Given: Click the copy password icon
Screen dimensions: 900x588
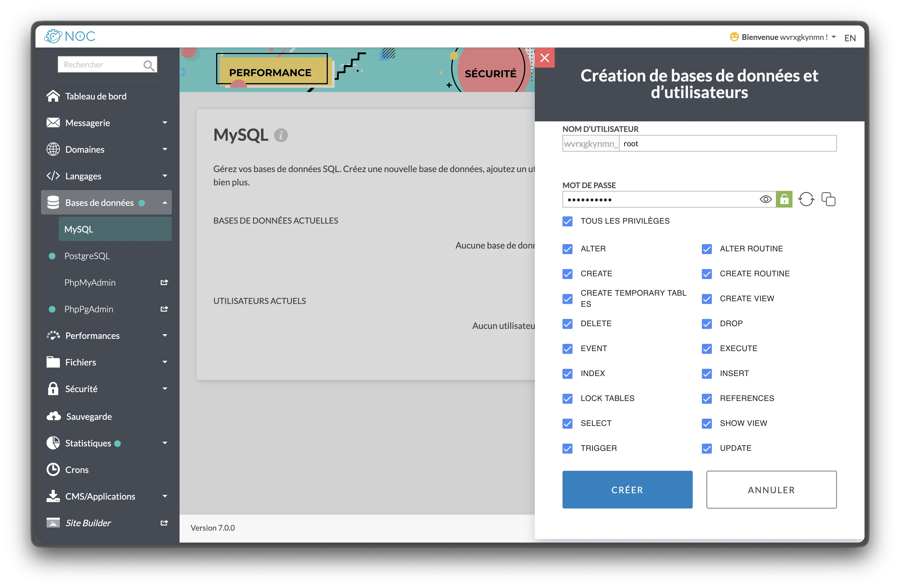Looking at the screenshot, I should pos(828,199).
